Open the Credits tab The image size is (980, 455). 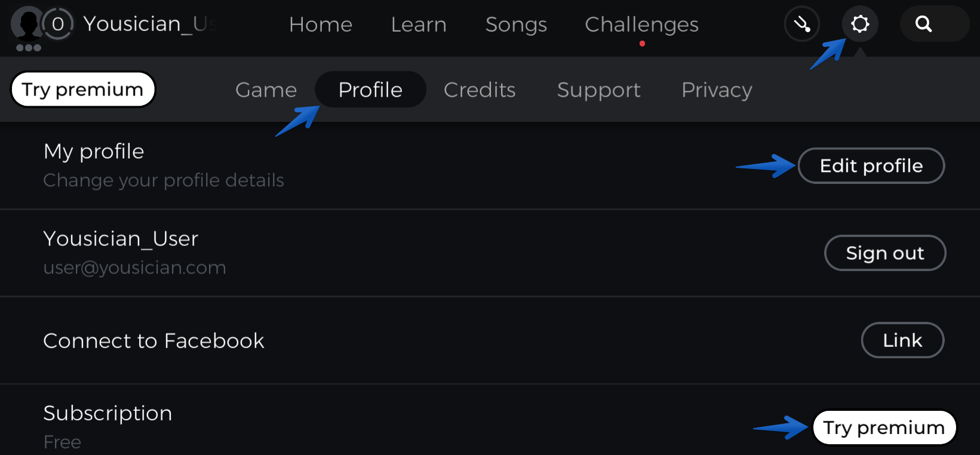pos(480,90)
